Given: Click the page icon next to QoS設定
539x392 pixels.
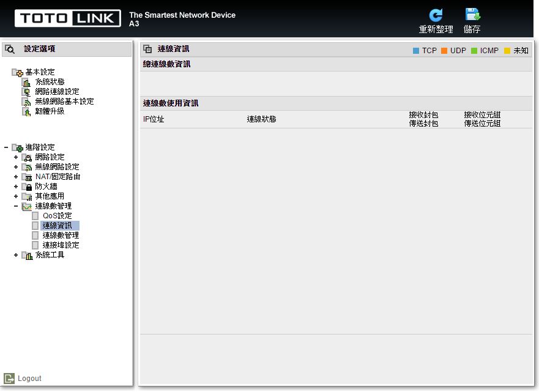Looking at the screenshot, I should click(35, 216).
